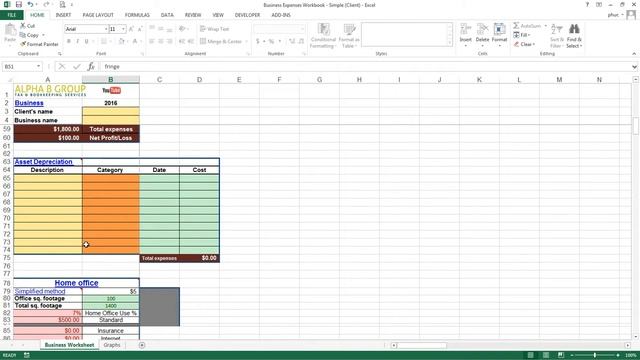Viewport: 640px width, 360px height.
Task: Click the vertical scrollbar thumb
Action: coord(636,126)
